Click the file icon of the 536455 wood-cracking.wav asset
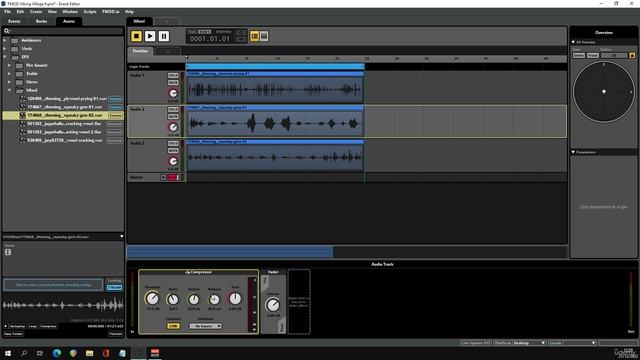The height and width of the screenshot is (360, 640). coord(23,140)
